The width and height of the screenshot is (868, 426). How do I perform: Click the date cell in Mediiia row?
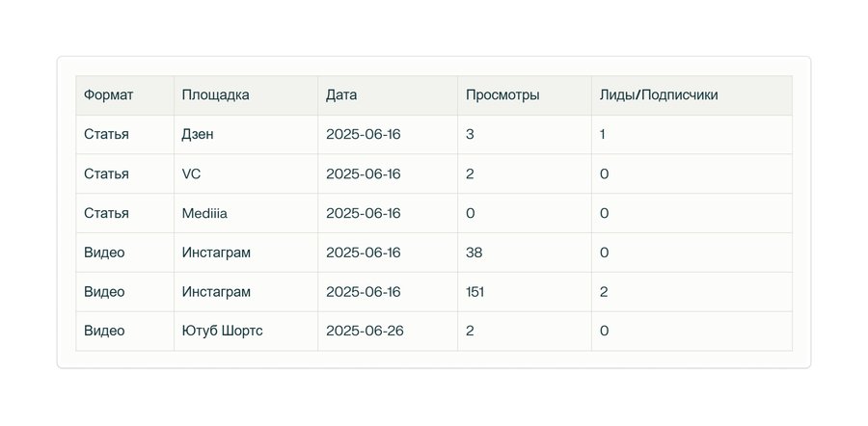point(363,213)
